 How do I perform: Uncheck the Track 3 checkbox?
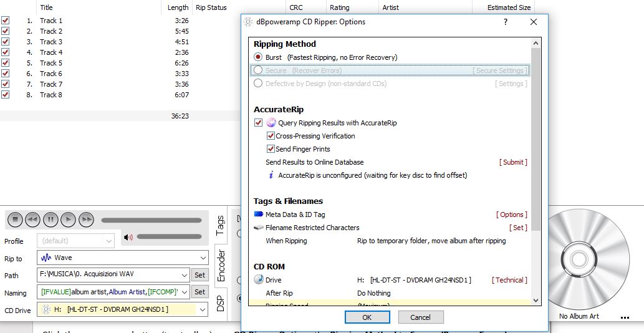[x=6, y=42]
